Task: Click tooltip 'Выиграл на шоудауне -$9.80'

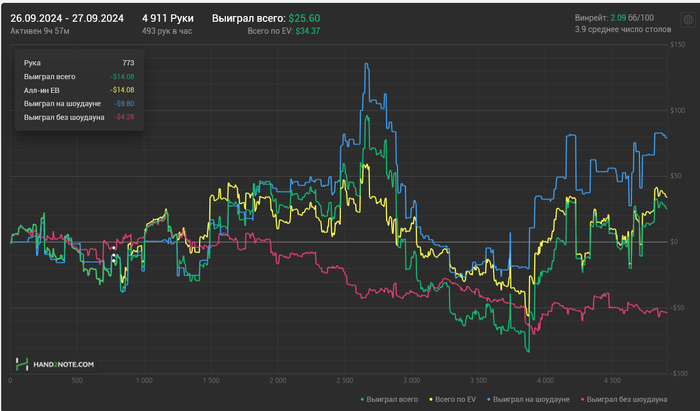Action: pos(79,104)
